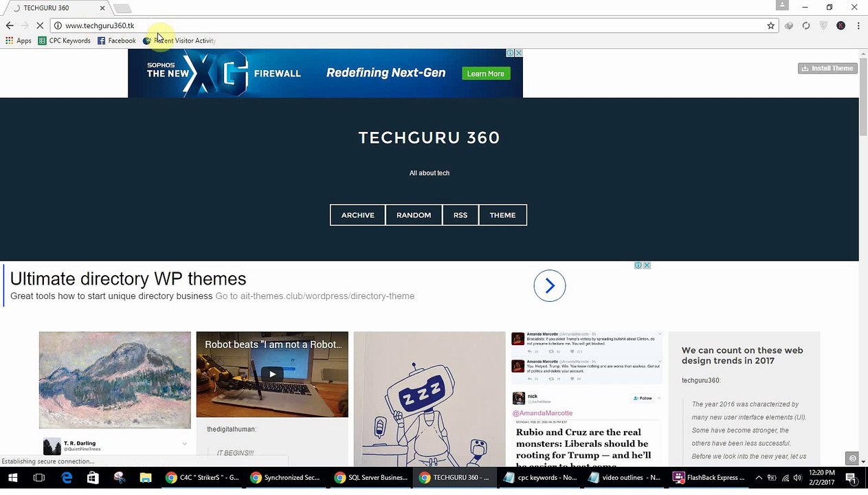Open the Facebook bookmark

(117, 41)
